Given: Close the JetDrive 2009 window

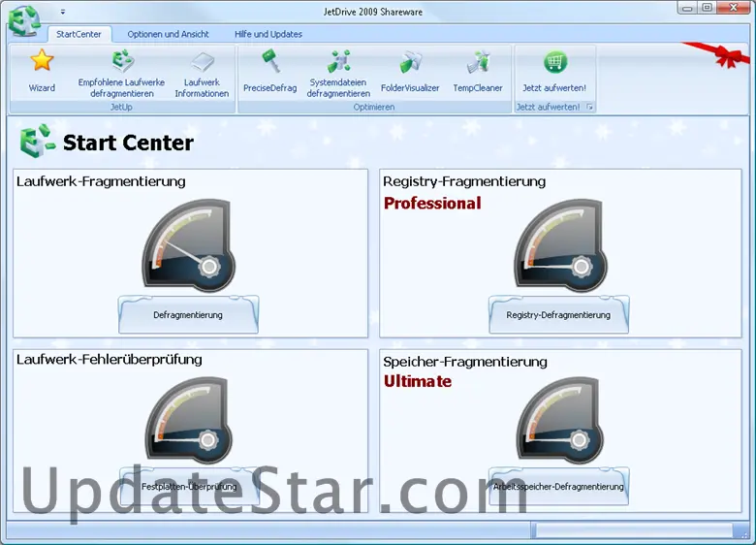Looking at the screenshot, I should pyautogui.click(x=733, y=8).
